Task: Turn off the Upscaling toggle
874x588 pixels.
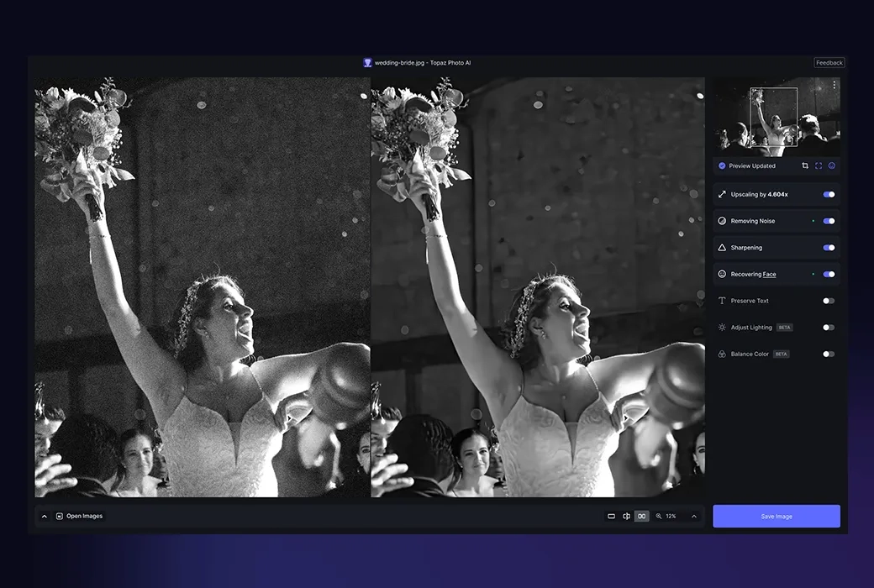Action: tap(829, 195)
